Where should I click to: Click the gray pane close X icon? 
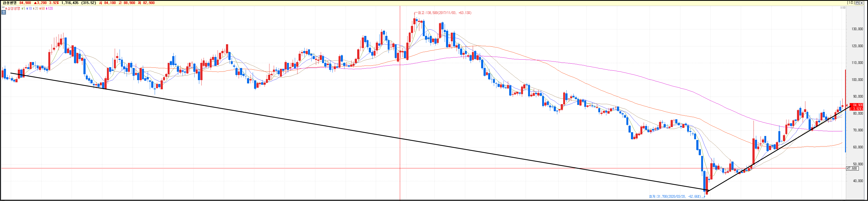click(x=845, y=8)
